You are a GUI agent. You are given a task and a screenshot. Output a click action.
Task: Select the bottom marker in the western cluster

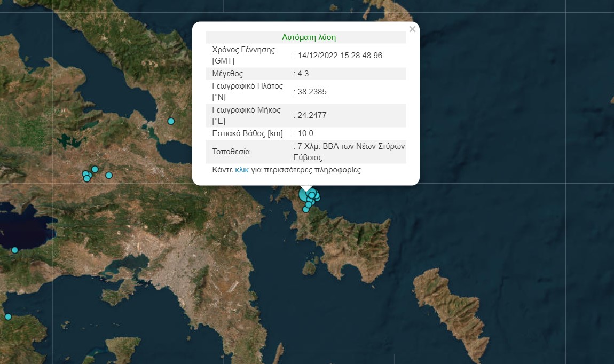87,179
